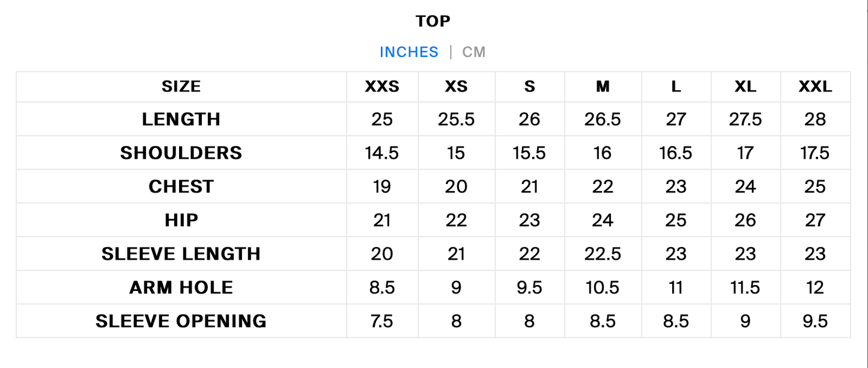Click the HIP row label

click(181, 221)
